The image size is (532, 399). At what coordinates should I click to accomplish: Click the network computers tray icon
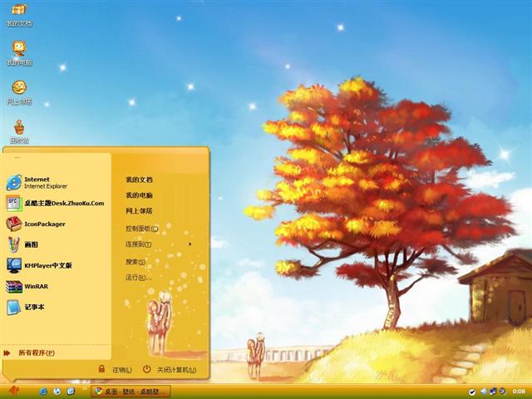[493, 392]
